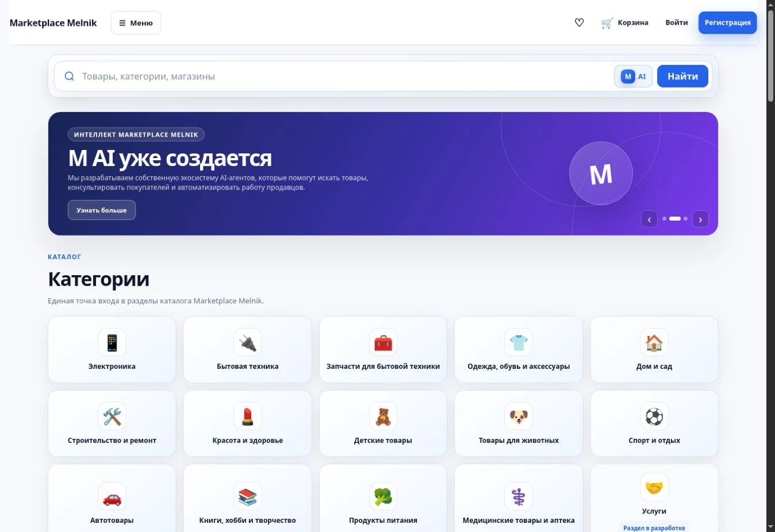Click the Найти search button
Viewport: 775px width, 532px height.
click(x=682, y=76)
